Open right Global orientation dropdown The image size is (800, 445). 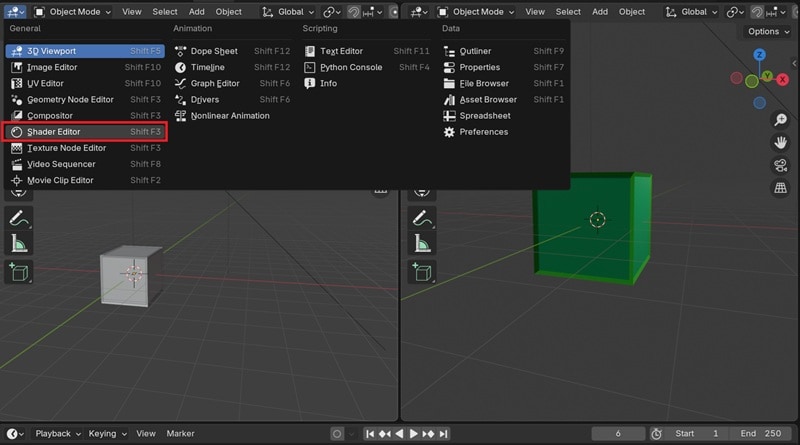click(x=692, y=12)
